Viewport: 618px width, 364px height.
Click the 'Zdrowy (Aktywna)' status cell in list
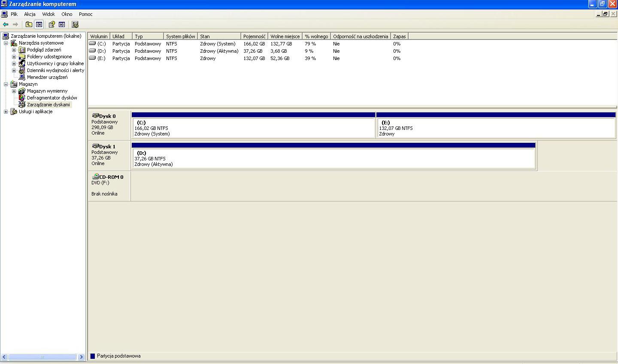click(x=219, y=51)
